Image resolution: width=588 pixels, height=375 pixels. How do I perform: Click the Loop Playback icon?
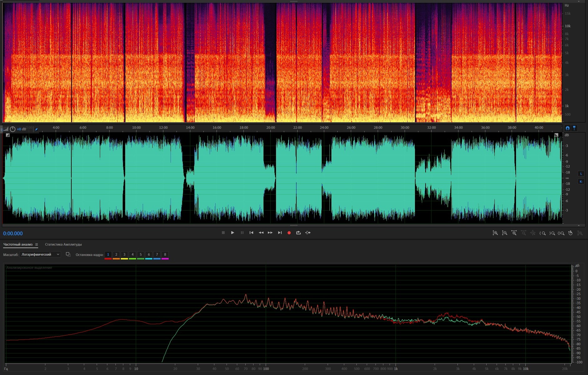click(x=299, y=233)
